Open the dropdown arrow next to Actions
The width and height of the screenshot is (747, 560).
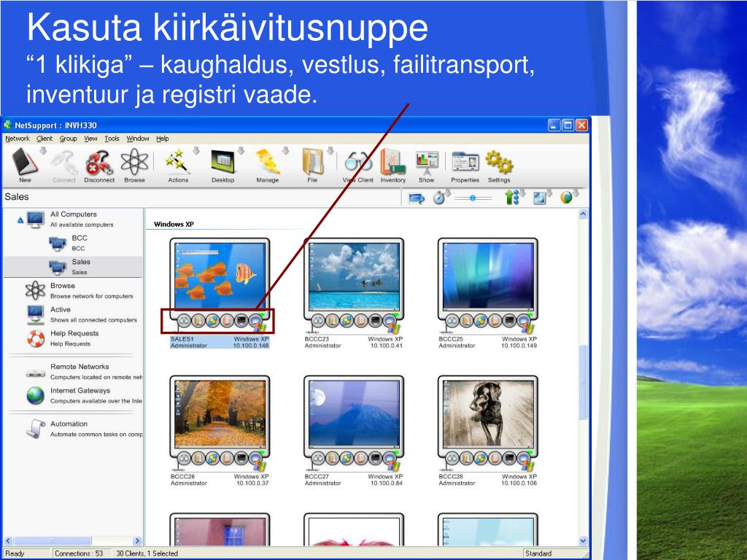coord(196,151)
